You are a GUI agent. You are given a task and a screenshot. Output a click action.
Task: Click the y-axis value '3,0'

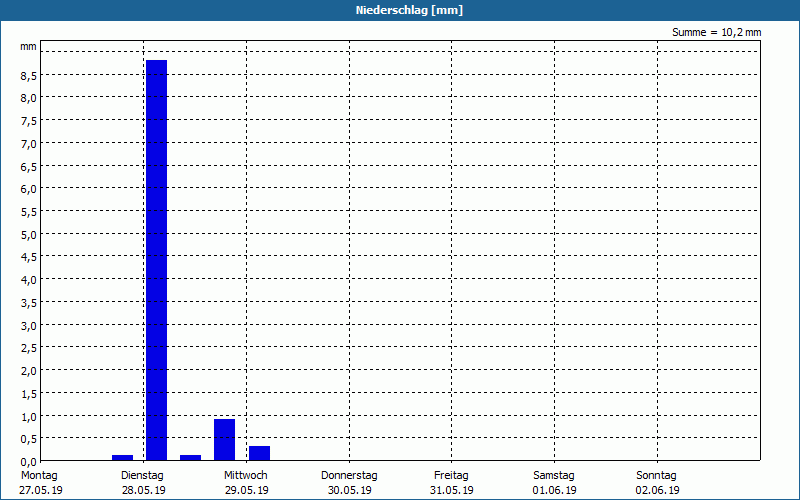[x=29, y=326]
